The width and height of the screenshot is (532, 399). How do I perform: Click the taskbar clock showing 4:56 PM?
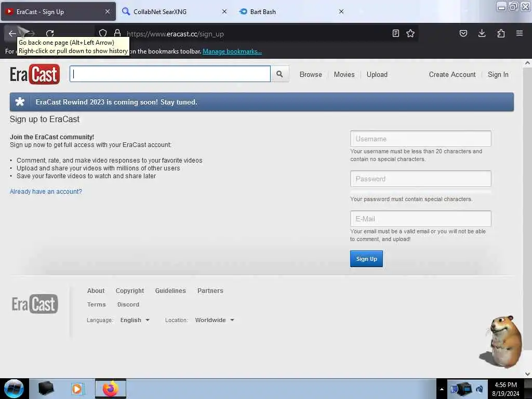(506, 389)
